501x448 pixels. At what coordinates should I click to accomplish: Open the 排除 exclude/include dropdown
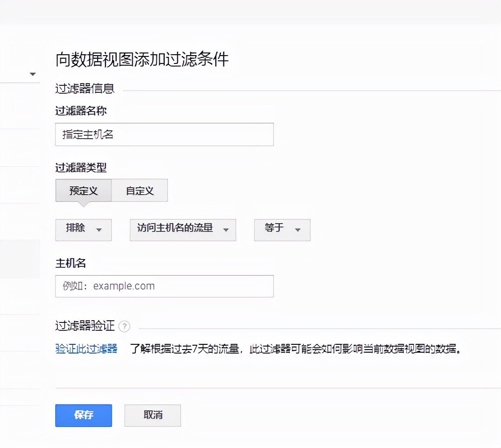(x=83, y=230)
